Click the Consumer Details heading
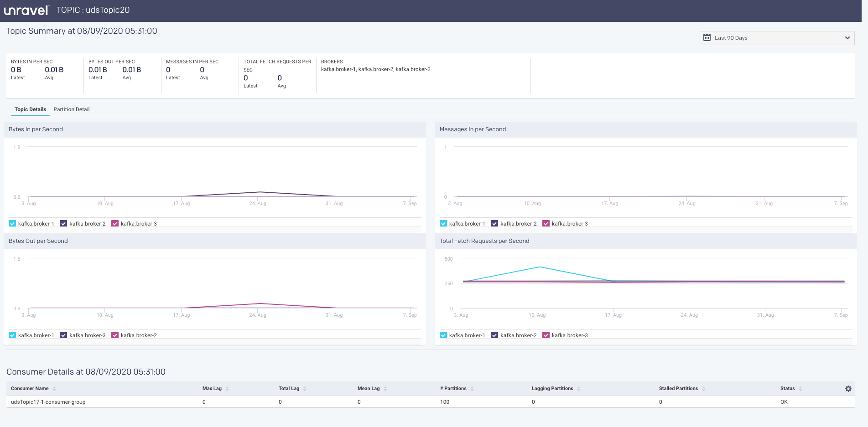The width and height of the screenshot is (868, 427). click(86, 372)
